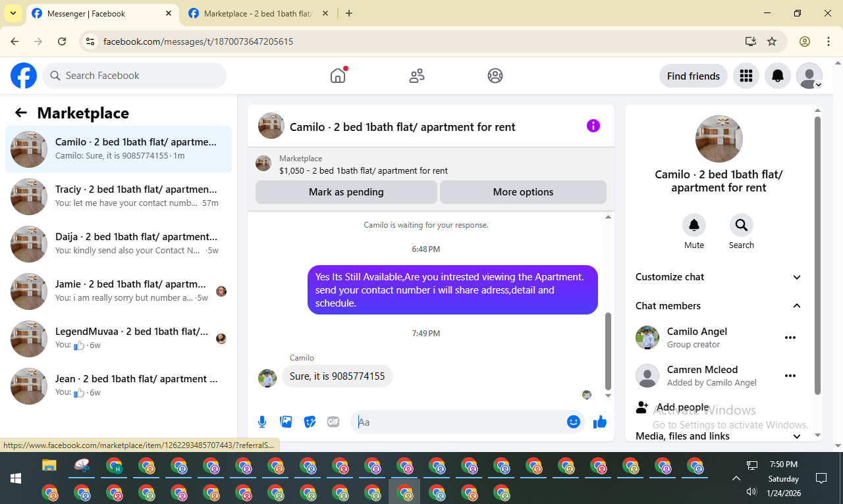Open the Traciy conversation in the list
The height and width of the screenshot is (504, 843).
click(x=119, y=197)
